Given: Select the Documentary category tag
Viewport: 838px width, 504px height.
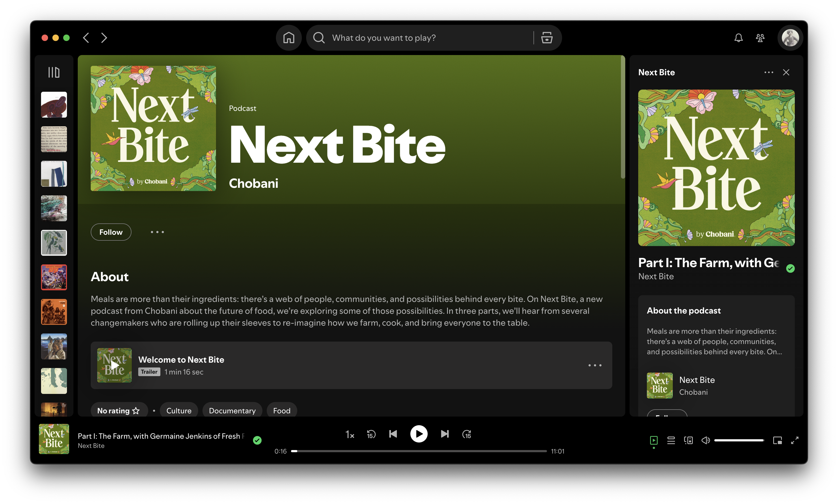Looking at the screenshot, I should pos(232,411).
